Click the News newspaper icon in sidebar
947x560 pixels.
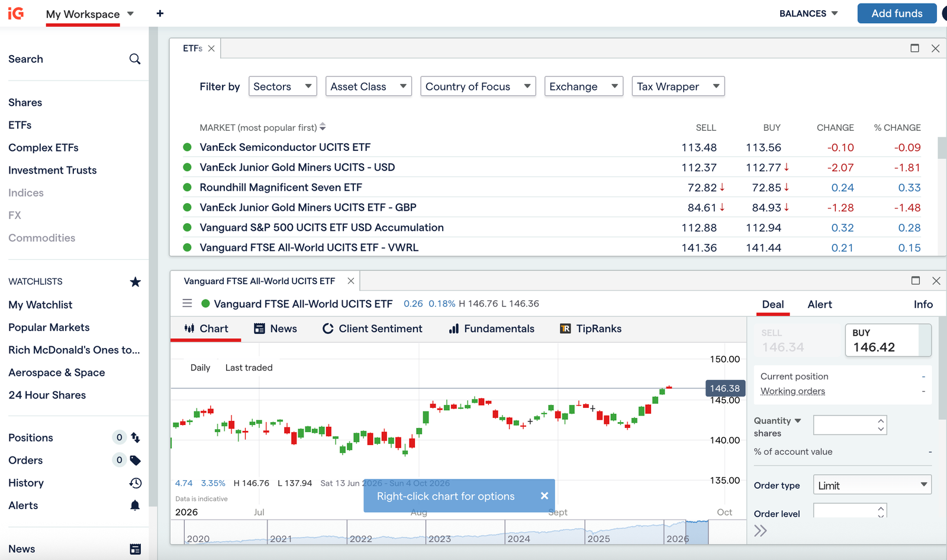click(x=136, y=549)
